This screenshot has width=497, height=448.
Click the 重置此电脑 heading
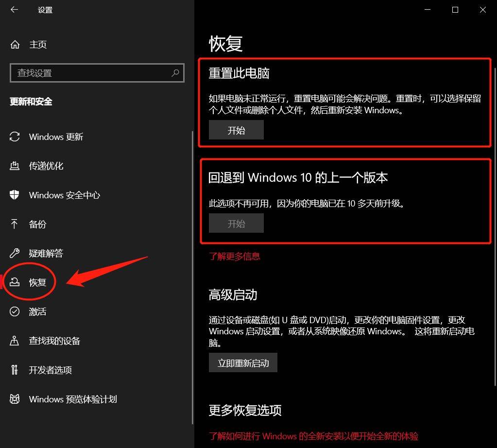coord(239,73)
